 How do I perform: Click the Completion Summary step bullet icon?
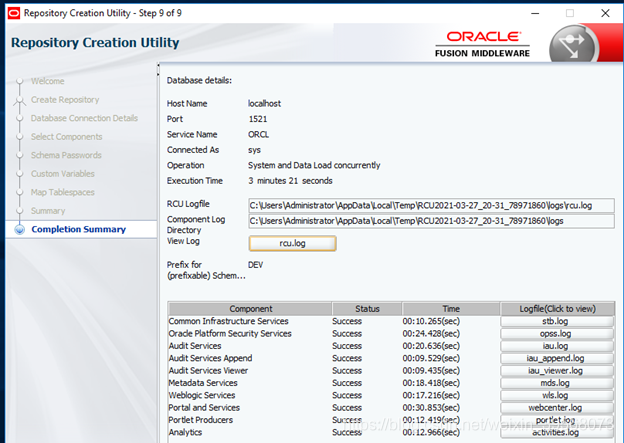point(20,230)
